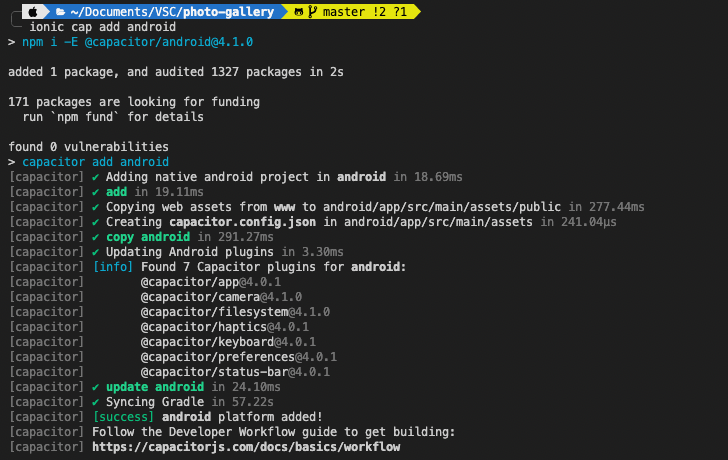Click the @capacitor/camera@4.1.0 plugin entry
The height and width of the screenshot is (460, 728).
pos(221,297)
